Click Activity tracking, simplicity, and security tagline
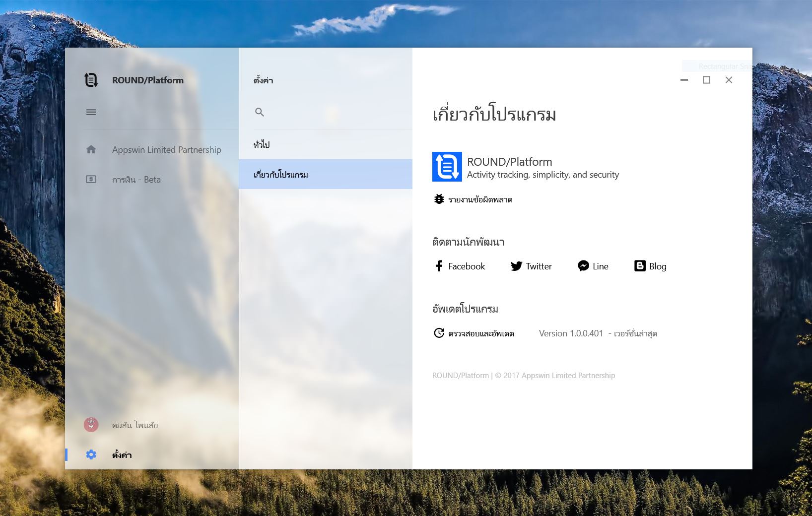 coord(543,175)
